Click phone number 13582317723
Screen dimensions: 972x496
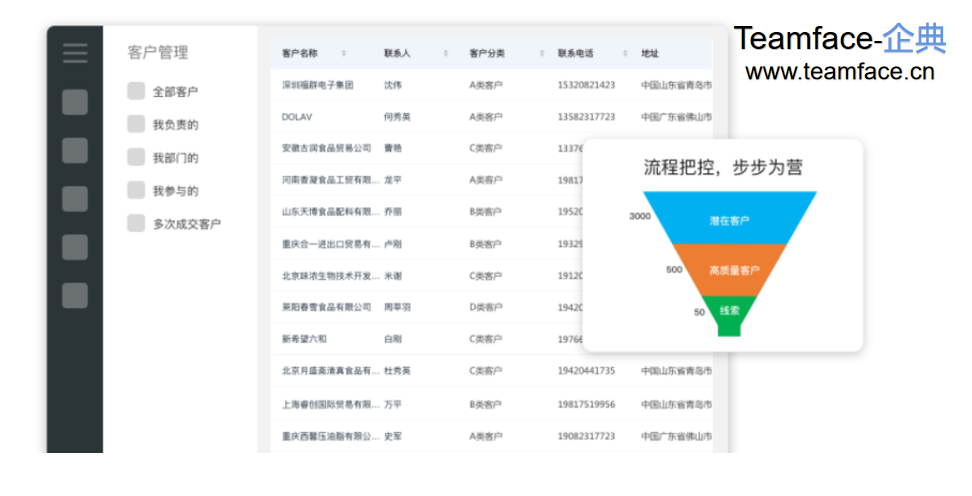click(x=586, y=117)
